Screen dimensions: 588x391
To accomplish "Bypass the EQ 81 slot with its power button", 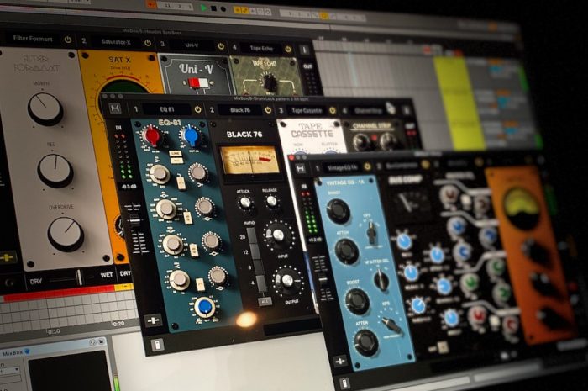I will click(x=197, y=109).
